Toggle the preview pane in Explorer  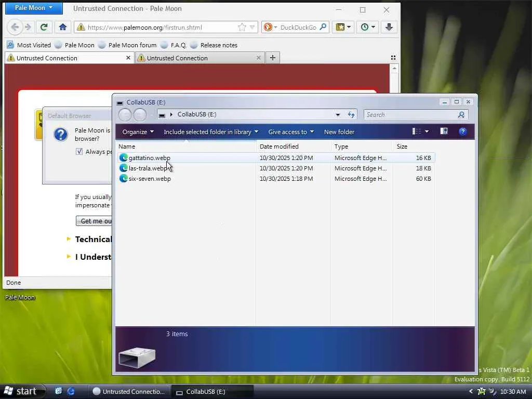pos(444,131)
